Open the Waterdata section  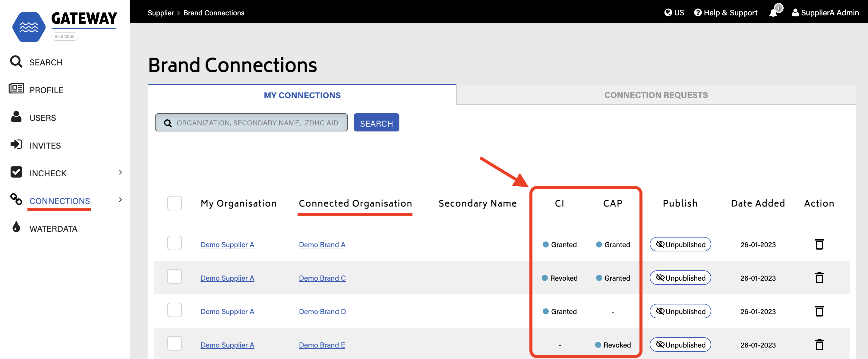coord(54,229)
